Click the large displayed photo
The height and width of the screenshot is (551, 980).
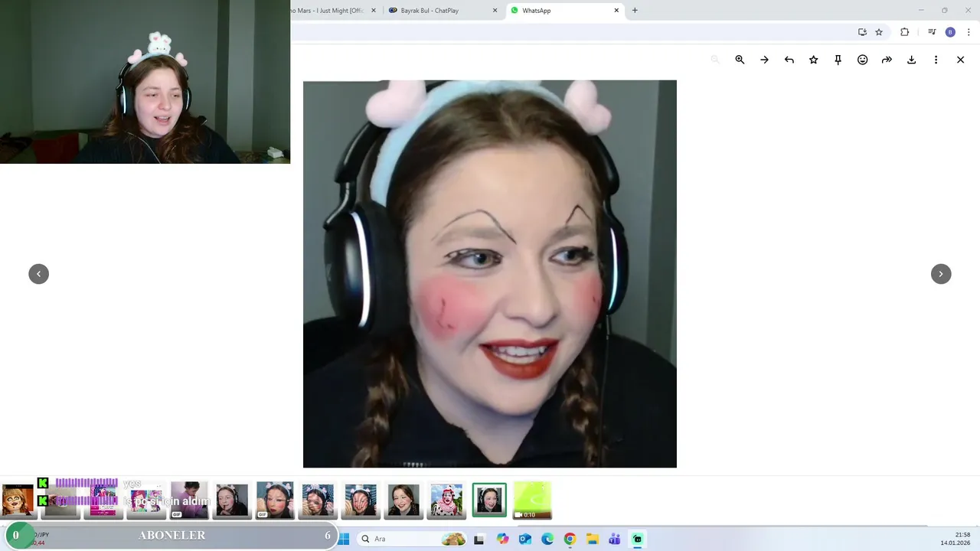490,274
